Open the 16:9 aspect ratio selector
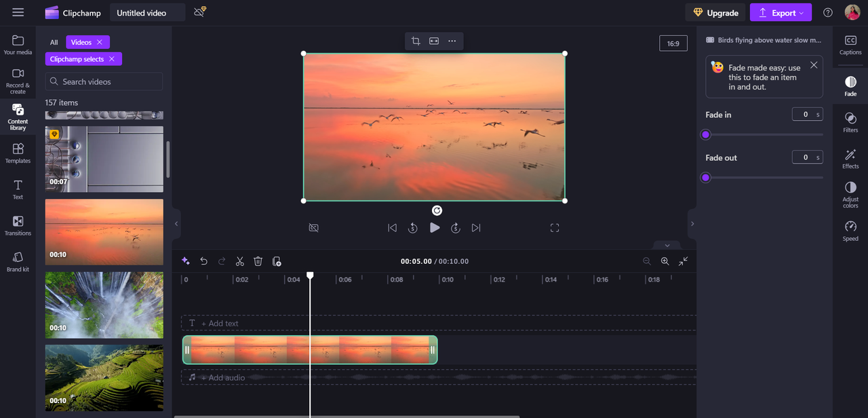The width and height of the screenshot is (868, 418). (673, 43)
